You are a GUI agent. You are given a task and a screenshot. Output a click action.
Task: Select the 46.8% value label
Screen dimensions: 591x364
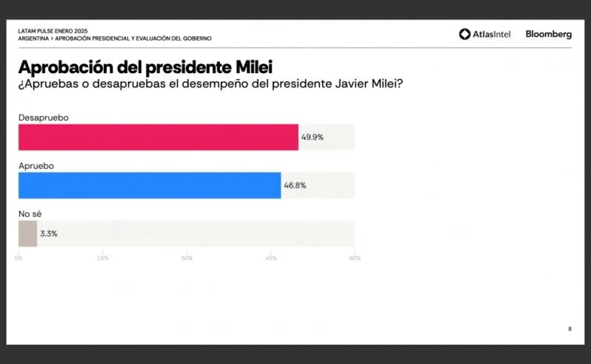pyautogui.click(x=295, y=185)
